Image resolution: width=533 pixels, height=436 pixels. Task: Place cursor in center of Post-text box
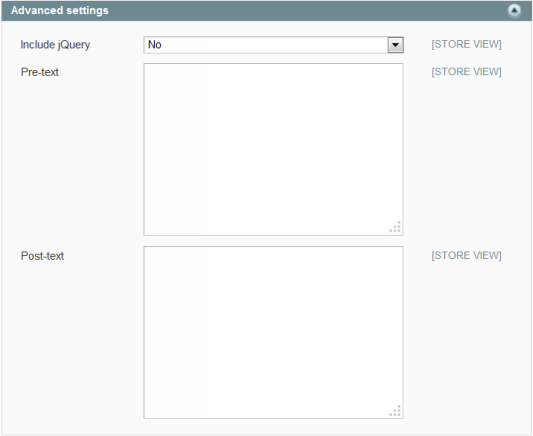pyautogui.click(x=273, y=332)
